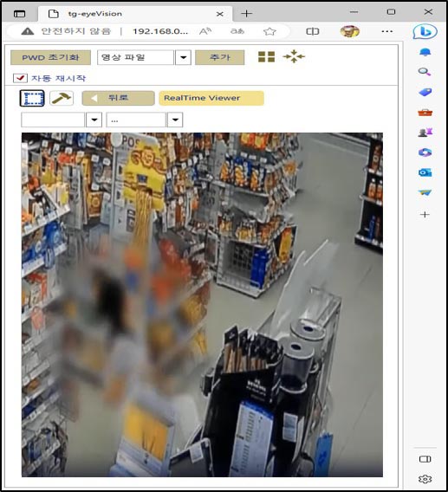
Task: Select the dashed rectangle region tool
Action: 32,98
